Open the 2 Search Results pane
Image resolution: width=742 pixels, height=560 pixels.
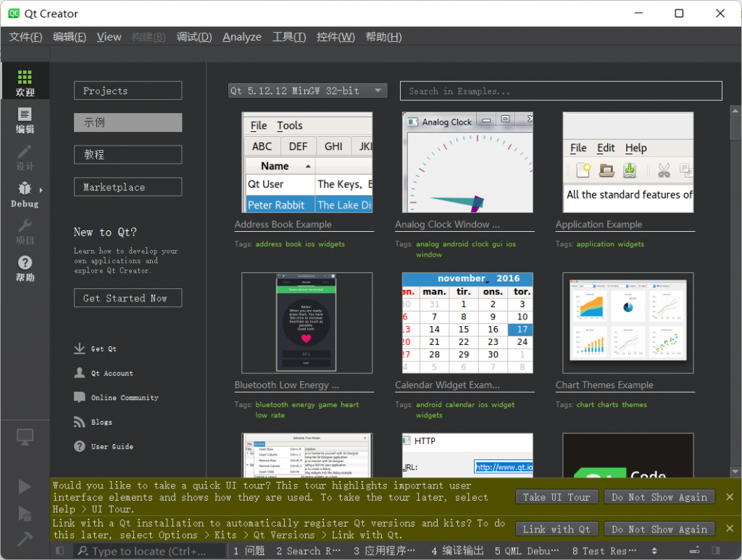click(308, 551)
